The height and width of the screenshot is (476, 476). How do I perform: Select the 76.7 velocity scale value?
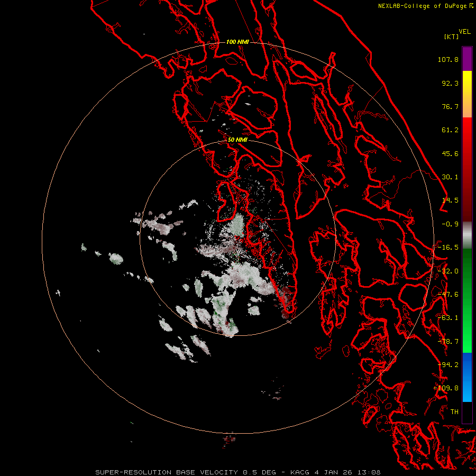(x=450, y=106)
